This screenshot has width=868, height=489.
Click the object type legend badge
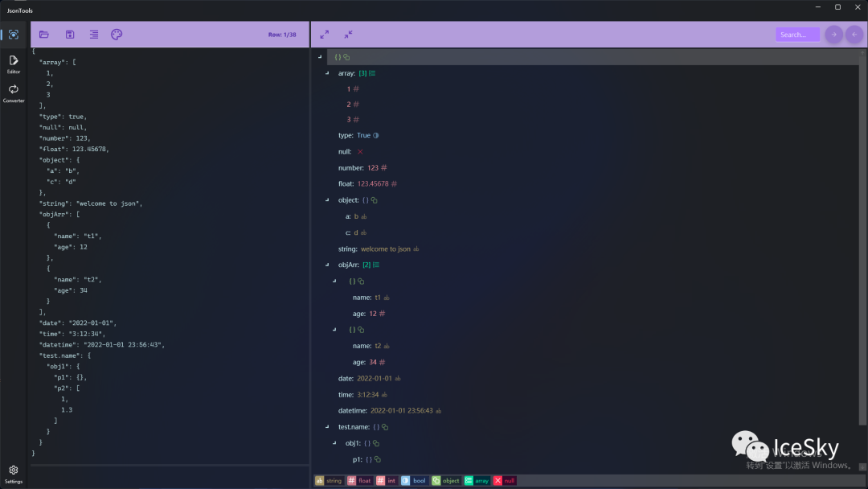tap(445, 481)
